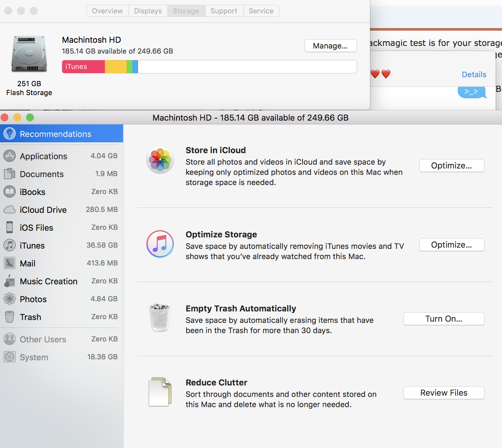
Task: Click Optimize... for Optimize Storage
Action: pyautogui.click(x=452, y=245)
